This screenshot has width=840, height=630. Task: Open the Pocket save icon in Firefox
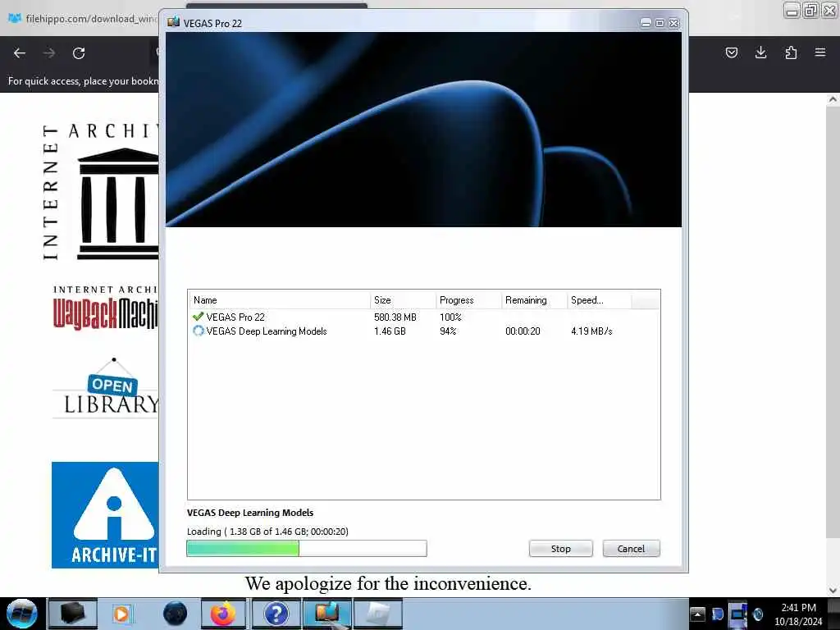[x=731, y=52]
